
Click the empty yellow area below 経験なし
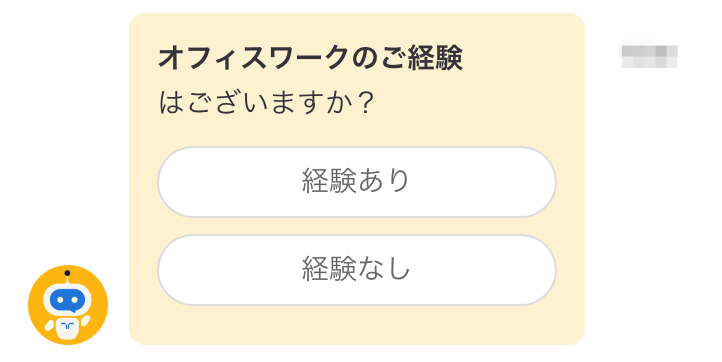pos(357,325)
